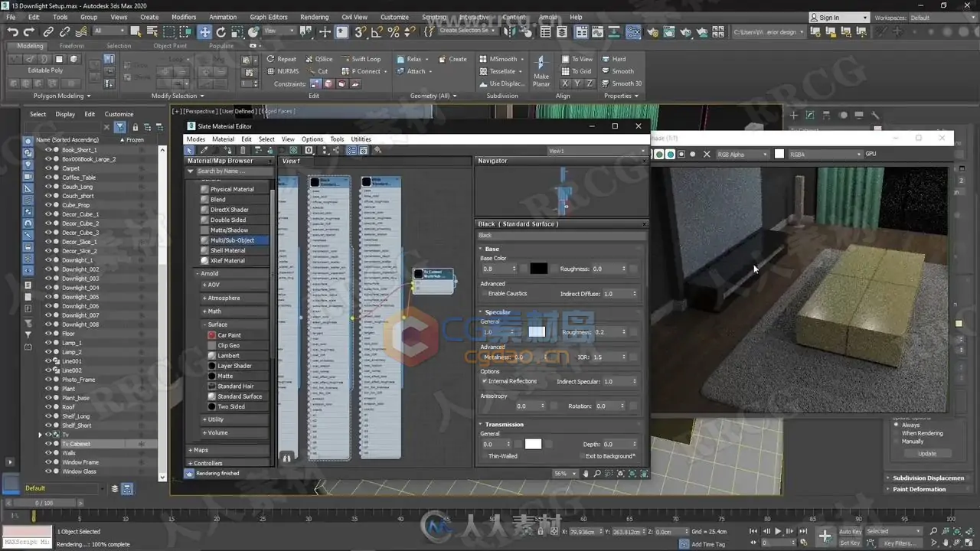Viewport: 980px width, 551px height.
Task: Click the Play Animation button
Action: (x=779, y=531)
